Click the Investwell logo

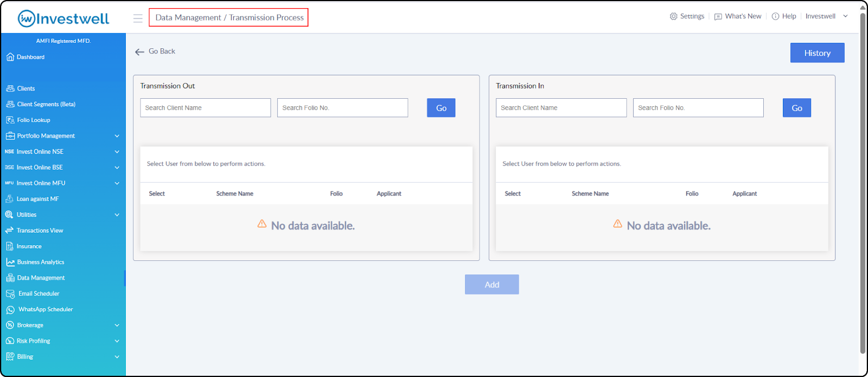pyautogui.click(x=63, y=18)
